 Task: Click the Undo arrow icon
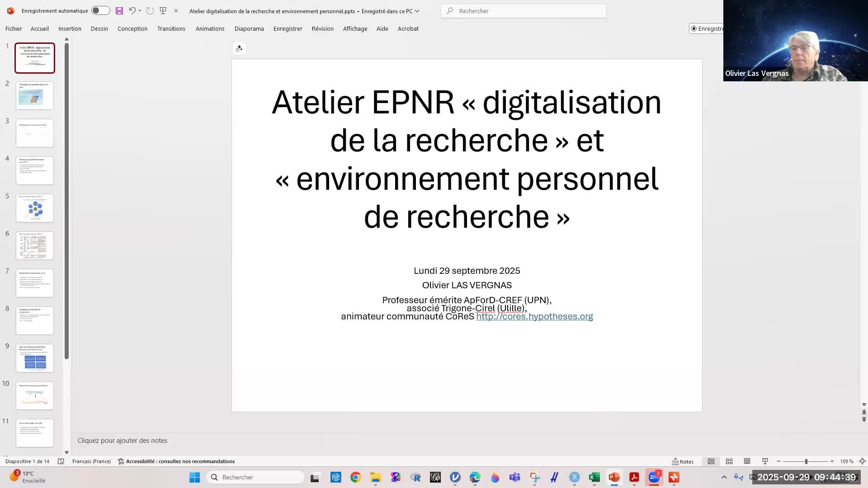click(x=132, y=10)
